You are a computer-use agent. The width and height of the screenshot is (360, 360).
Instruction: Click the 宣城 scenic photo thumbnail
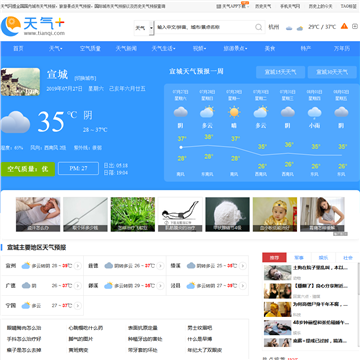20,82
